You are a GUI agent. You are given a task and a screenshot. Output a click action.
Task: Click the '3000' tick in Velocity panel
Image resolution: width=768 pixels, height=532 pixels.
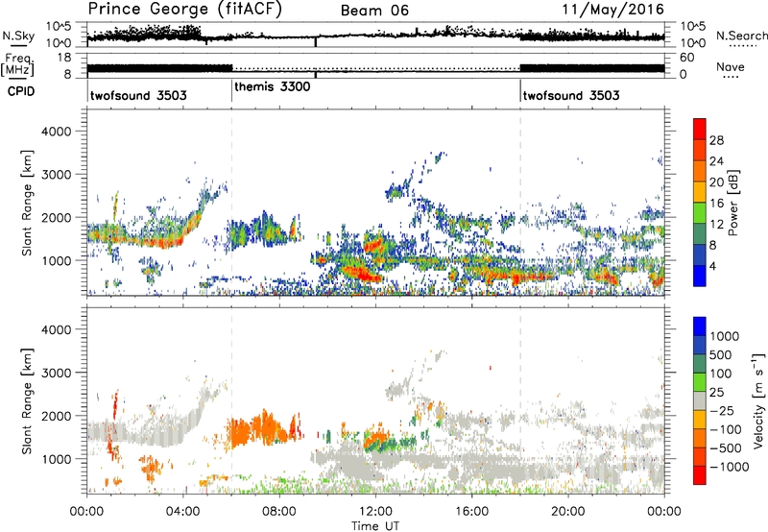click(x=57, y=373)
